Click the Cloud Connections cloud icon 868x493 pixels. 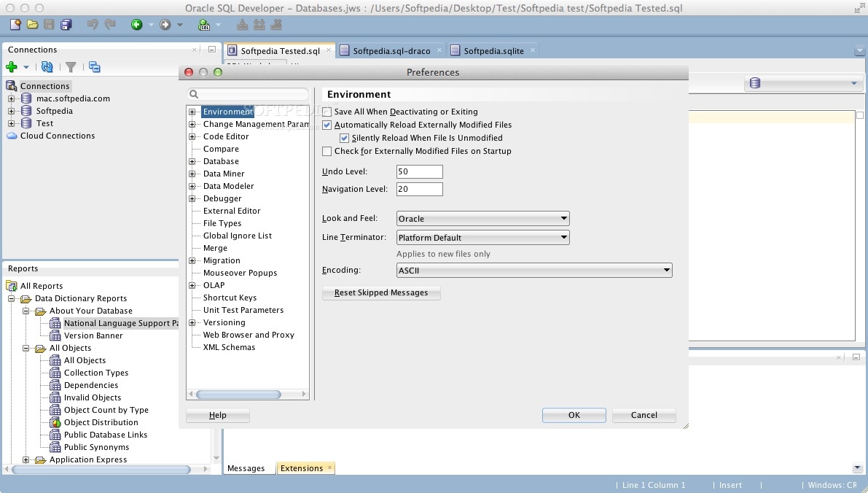pos(12,136)
